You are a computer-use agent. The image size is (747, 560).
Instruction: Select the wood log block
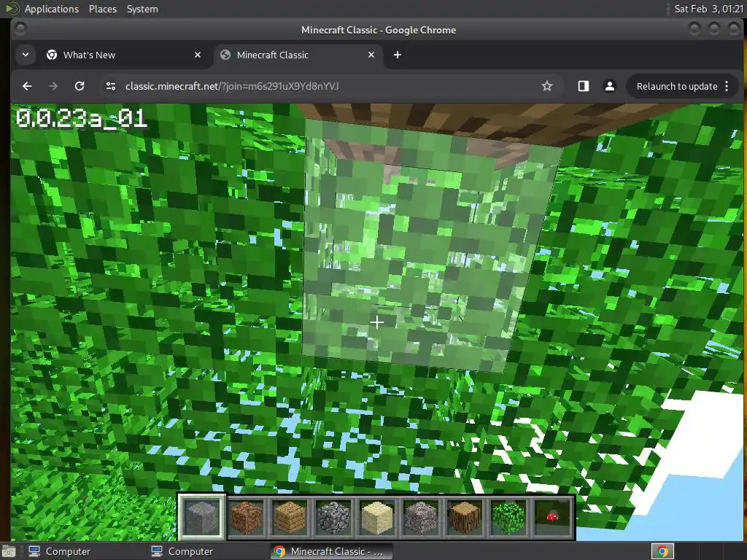[x=465, y=517]
